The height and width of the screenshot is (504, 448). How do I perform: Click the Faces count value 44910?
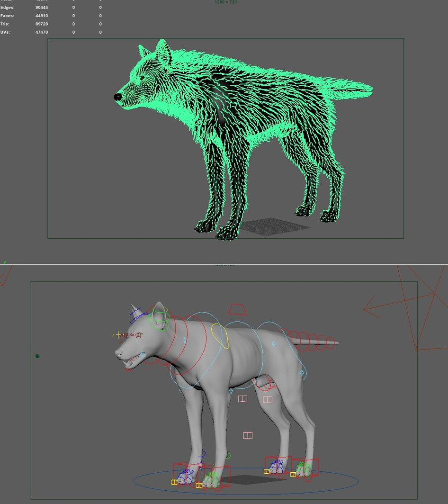tap(42, 16)
